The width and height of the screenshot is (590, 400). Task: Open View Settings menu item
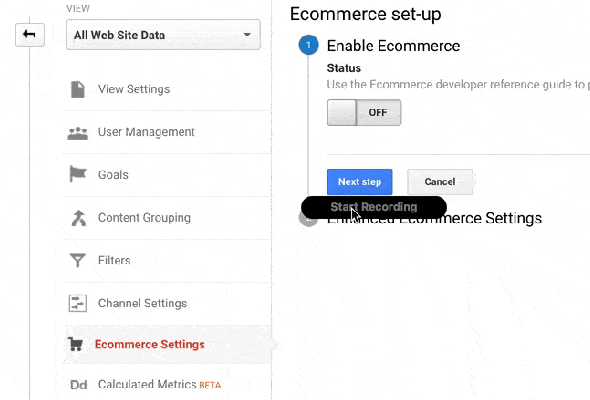(134, 89)
